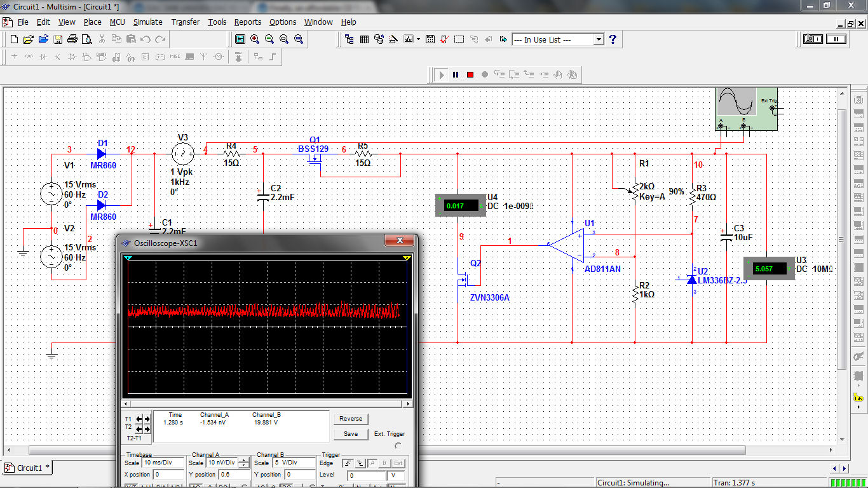This screenshot has height=488, width=868.
Task: Place a Misc component
Action: (175, 57)
